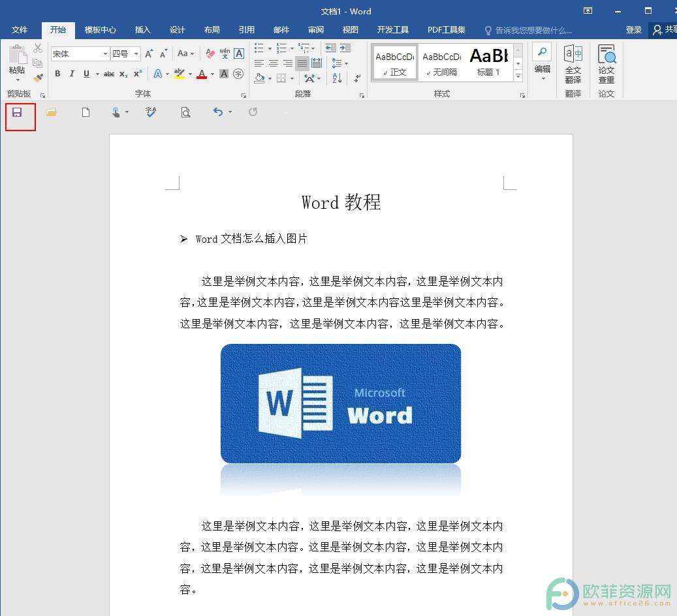Toggle superscript formatting

pyautogui.click(x=137, y=74)
